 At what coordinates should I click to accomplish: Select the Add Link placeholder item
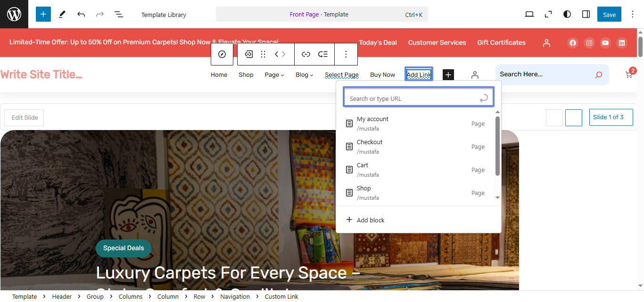419,74
